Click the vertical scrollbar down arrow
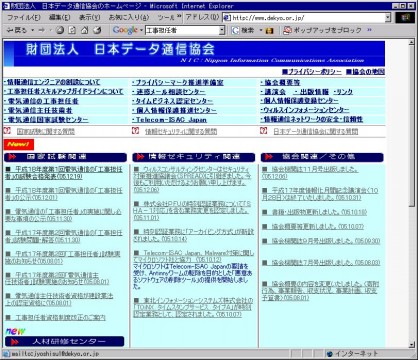This screenshot has width=418, height=360. tap(412, 344)
